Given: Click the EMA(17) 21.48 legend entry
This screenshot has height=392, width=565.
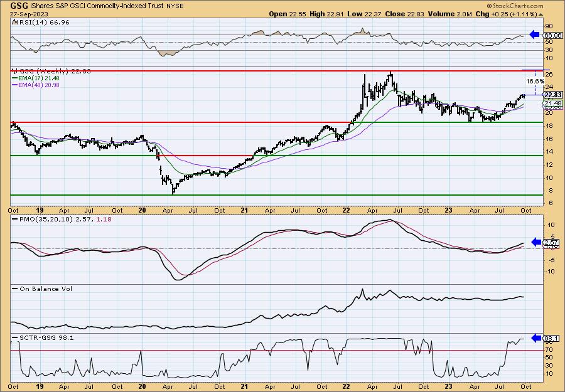Looking at the screenshot, I should click(x=40, y=78).
